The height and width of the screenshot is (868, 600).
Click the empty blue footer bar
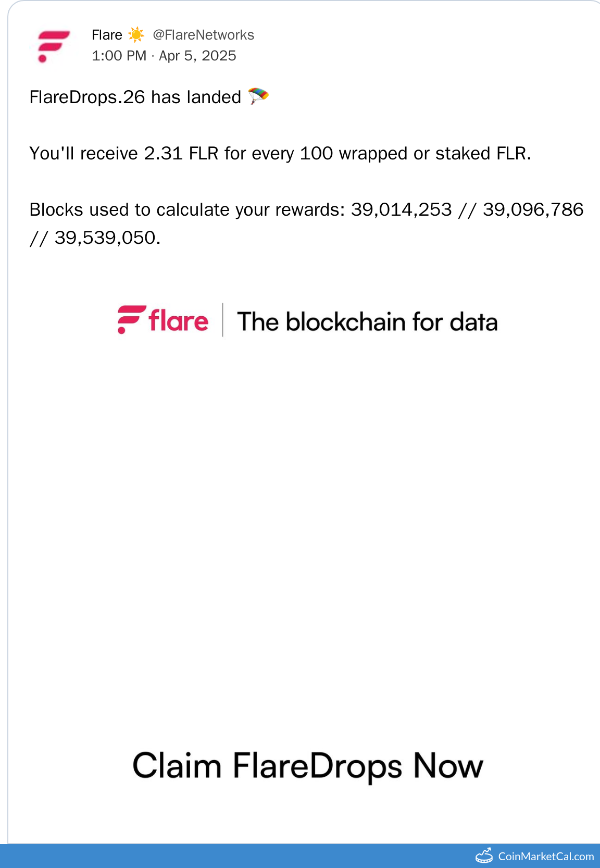click(x=234, y=856)
